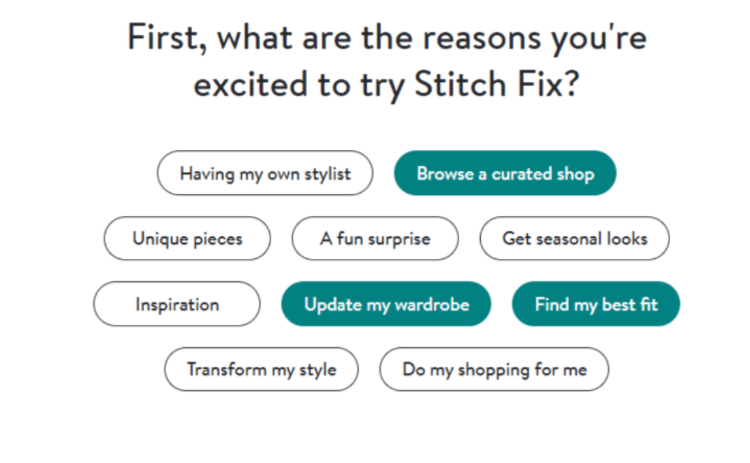This screenshot has width=750, height=463.
Task: Pick the "A fun surprise" option
Action: click(375, 238)
